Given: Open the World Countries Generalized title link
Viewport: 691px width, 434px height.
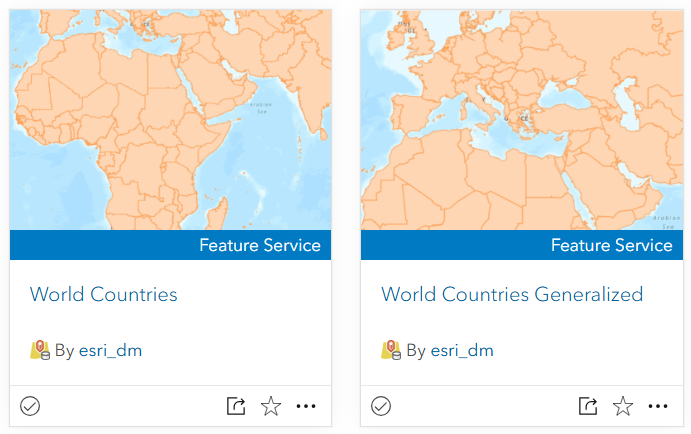Looking at the screenshot, I should (512, 294).
